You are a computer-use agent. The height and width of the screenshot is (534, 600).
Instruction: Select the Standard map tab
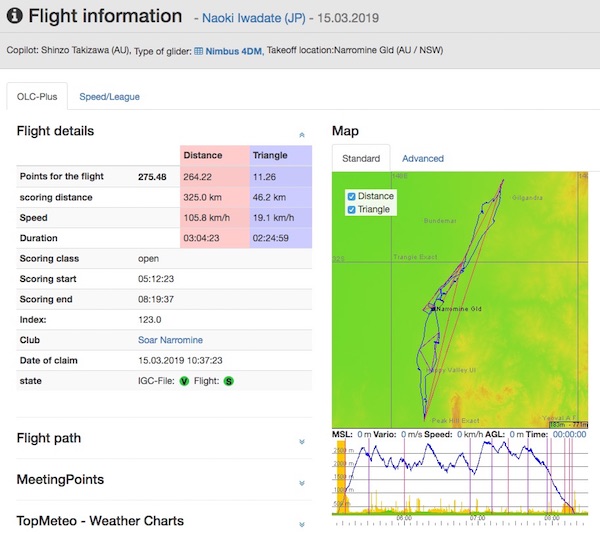(361, 158)
